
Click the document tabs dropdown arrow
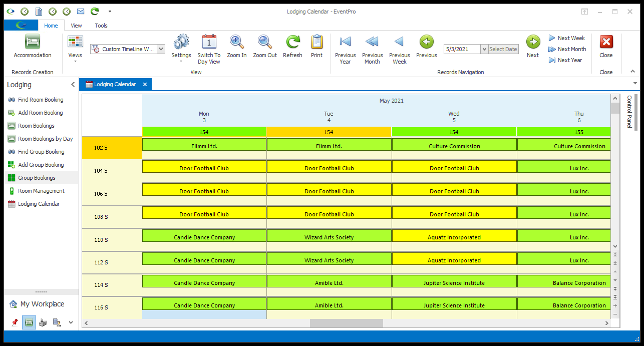click(635, 84)
